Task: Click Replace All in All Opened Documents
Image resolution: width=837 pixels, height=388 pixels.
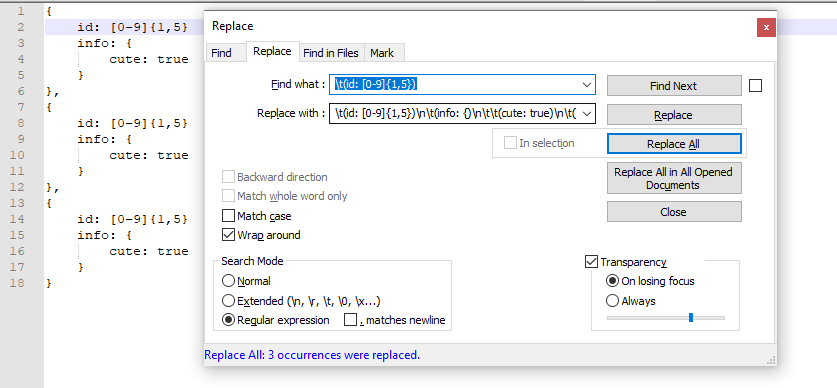Action: click(674, 178)
